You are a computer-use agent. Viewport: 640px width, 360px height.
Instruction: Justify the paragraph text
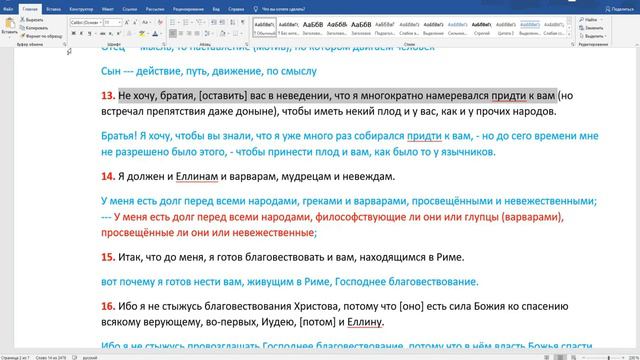(x=197, y=33)
